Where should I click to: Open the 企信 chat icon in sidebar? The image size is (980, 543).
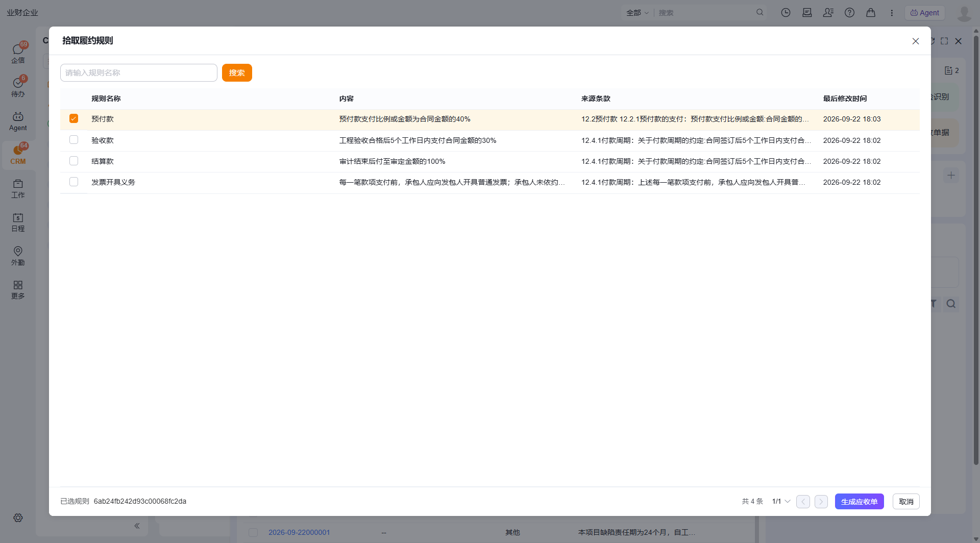click(x=18, y=53)
